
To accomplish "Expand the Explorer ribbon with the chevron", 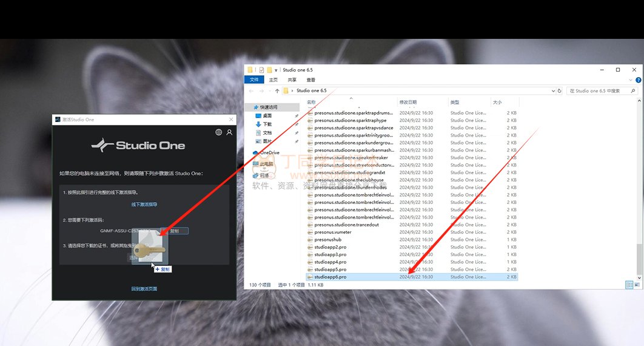I will (631, 80).
